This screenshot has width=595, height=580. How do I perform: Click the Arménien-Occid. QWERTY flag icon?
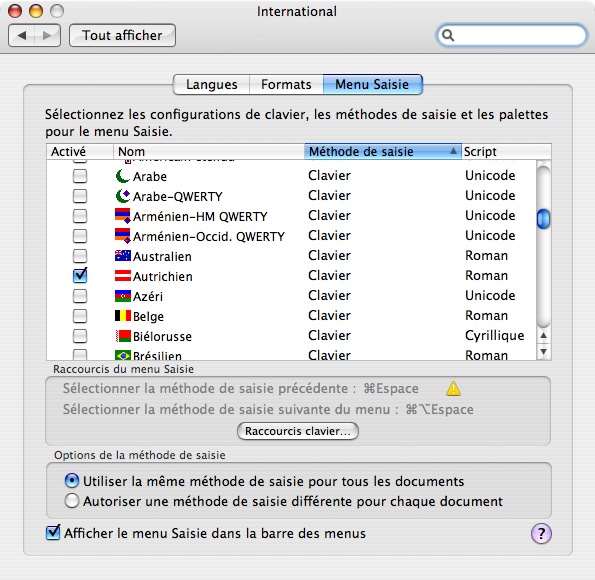123,236
